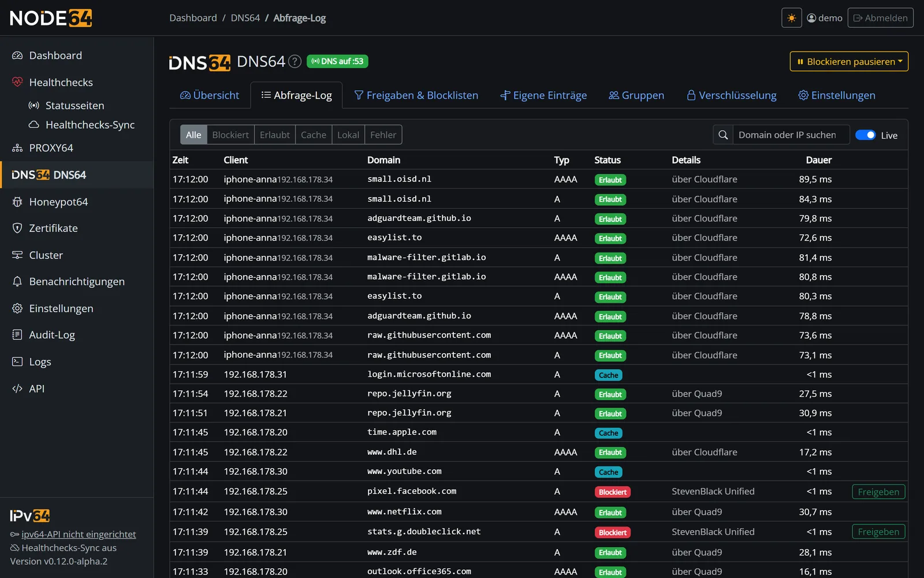Click the NODE64 logo

[51, 18]
